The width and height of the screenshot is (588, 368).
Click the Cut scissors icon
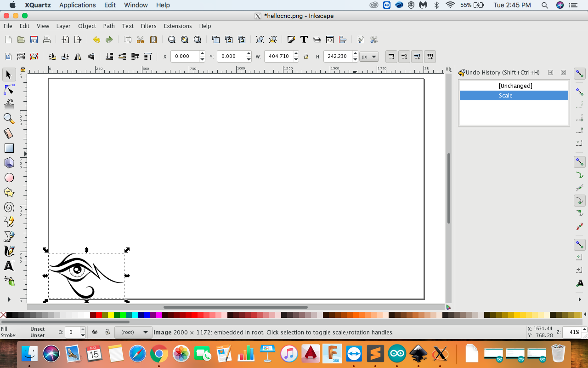click(141, 40)
